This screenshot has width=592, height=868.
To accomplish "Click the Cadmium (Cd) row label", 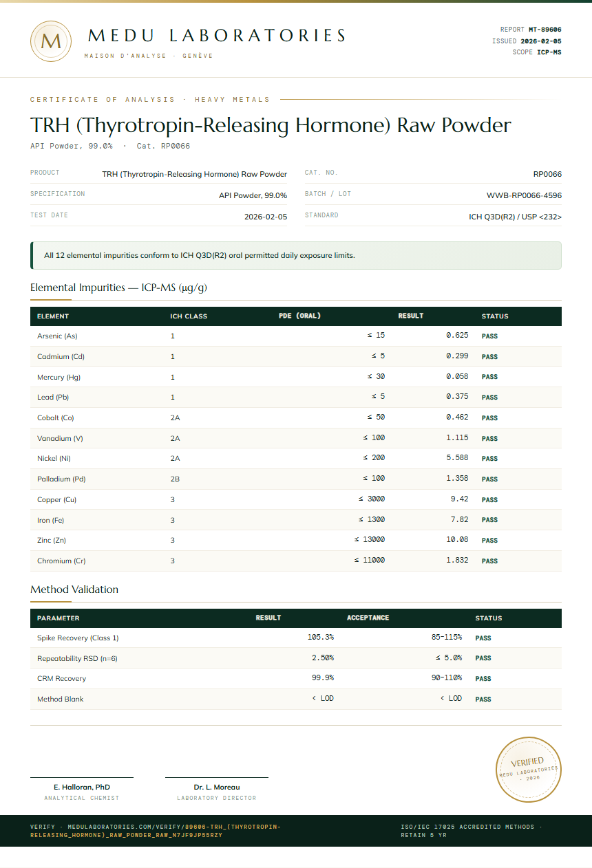I will pyautogui.click(x=61, y=357).
